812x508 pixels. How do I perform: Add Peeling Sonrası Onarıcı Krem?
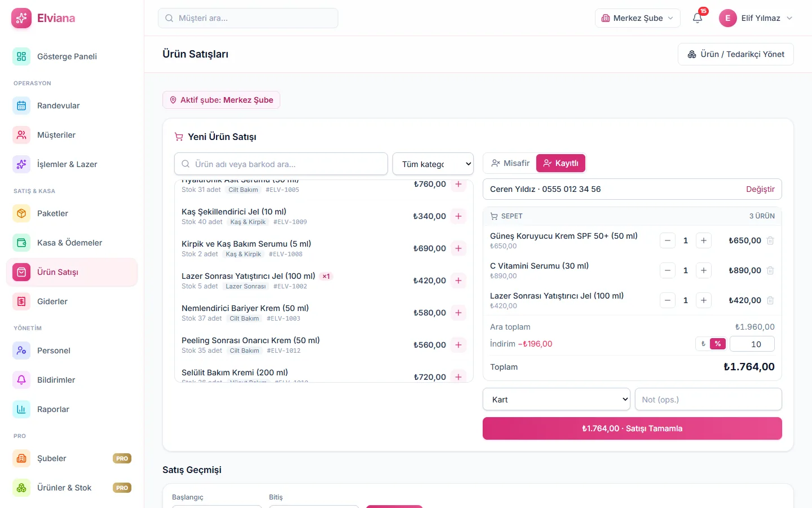[x=458, y=345]
